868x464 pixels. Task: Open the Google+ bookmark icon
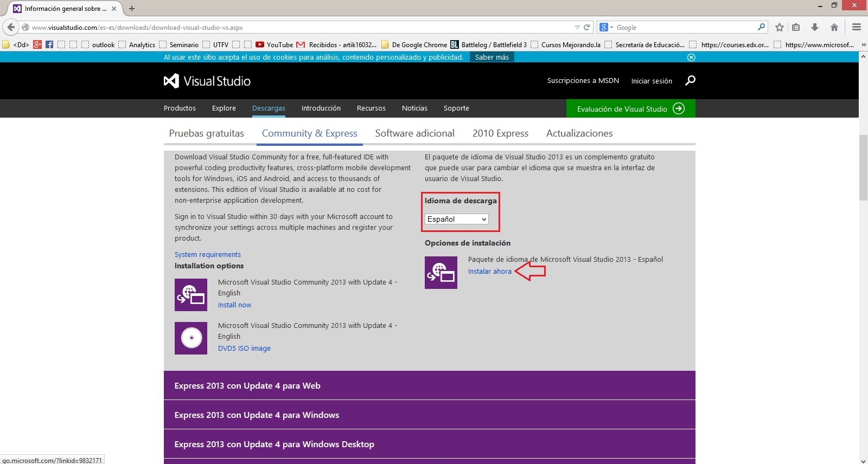(37, 44)
